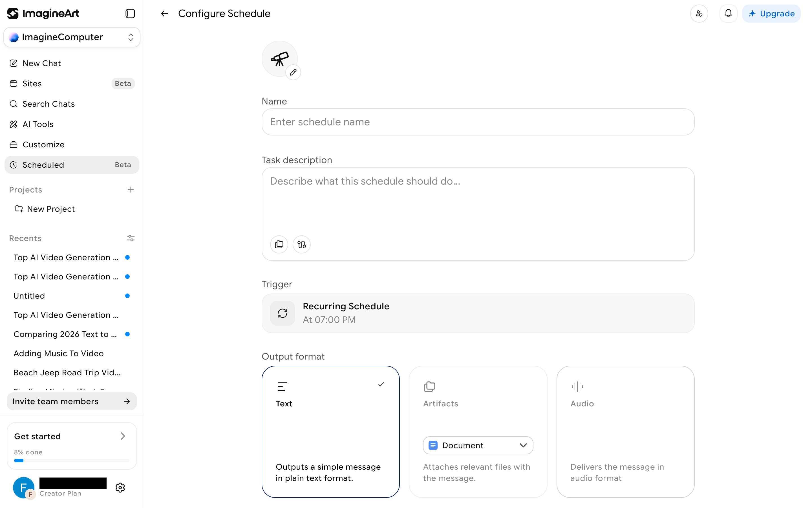
Task: Open the account settings gear
Action: click(120, 487)
